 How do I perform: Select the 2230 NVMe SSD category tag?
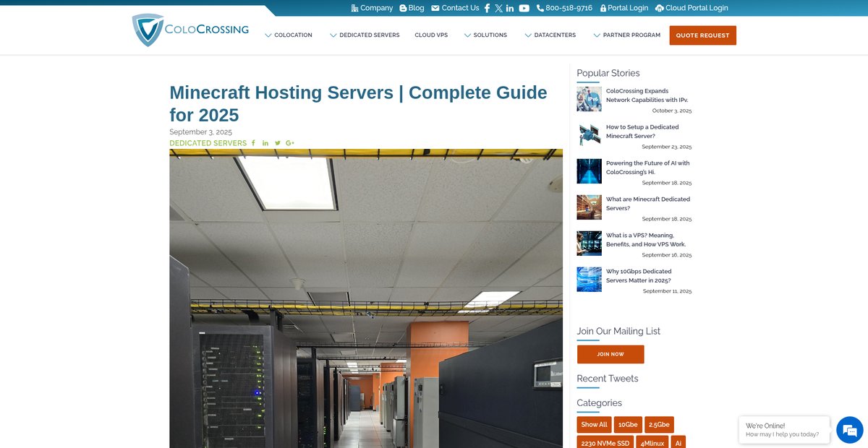click(x=605, y=442)
